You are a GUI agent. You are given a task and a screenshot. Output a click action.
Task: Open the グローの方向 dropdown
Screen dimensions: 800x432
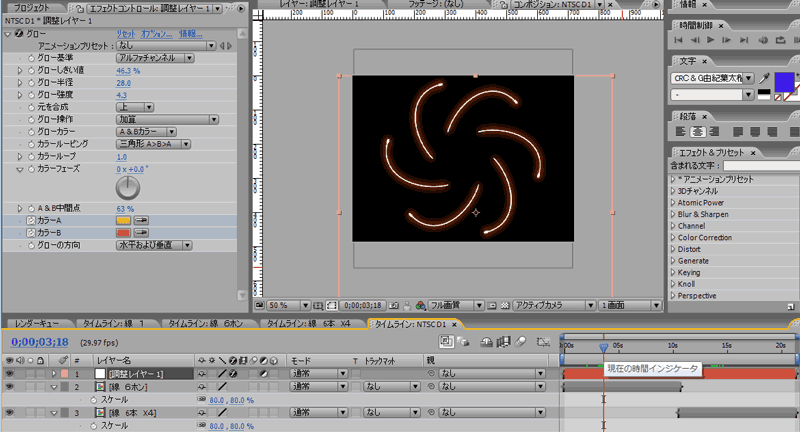[154, 245]
